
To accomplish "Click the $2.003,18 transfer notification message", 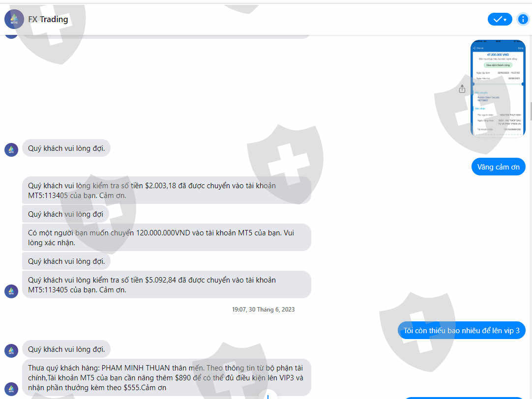I will click(167, 190).
